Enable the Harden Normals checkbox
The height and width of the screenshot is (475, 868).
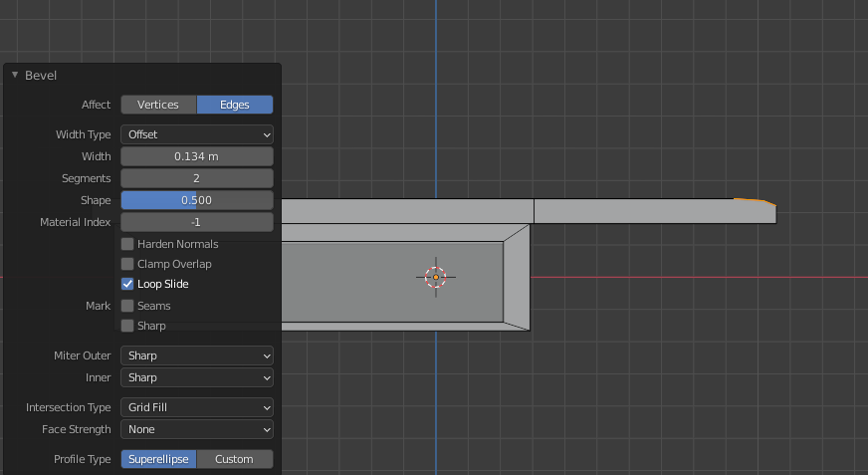pos(127,244)
